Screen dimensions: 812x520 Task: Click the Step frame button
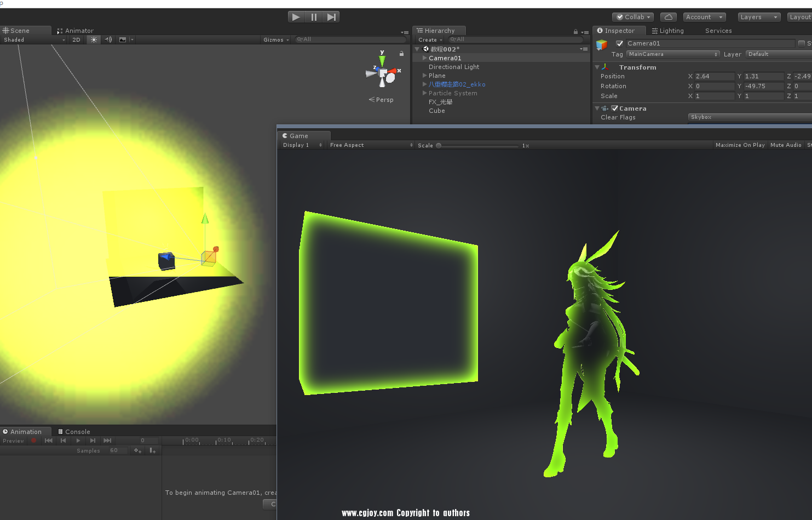click(331, 17)
